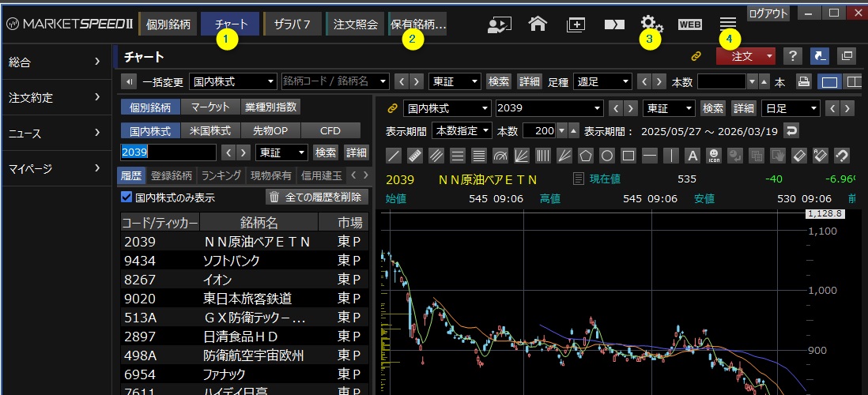Screen dimensions: 868x395
Task: Open the 週足 bar type dropdown
Action: (603, 81)
